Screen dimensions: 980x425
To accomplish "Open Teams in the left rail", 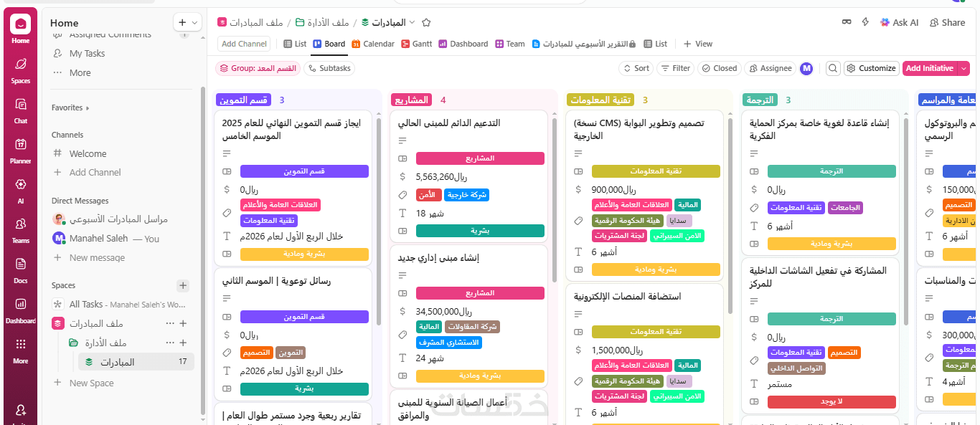I will 21,230.
